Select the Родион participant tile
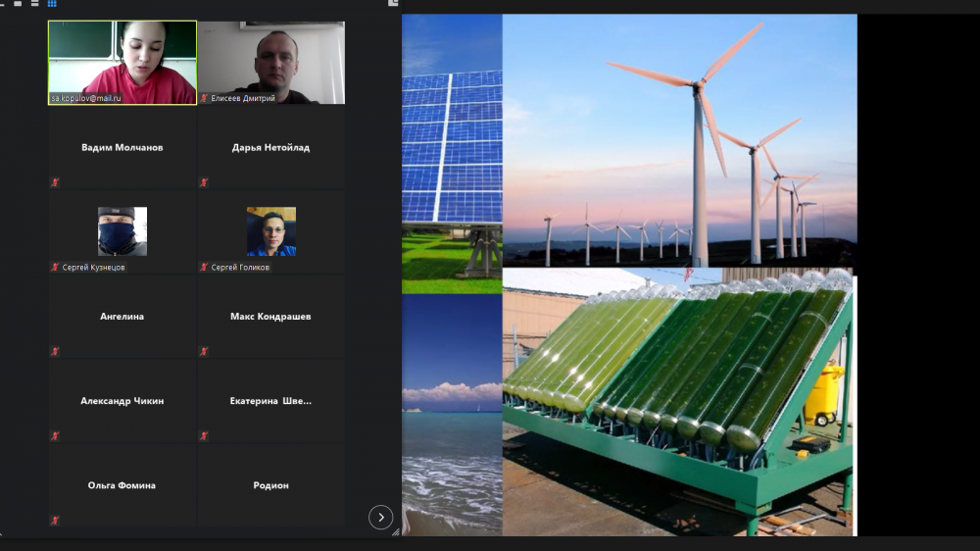 pyautogui.click(x=271, y=485)
